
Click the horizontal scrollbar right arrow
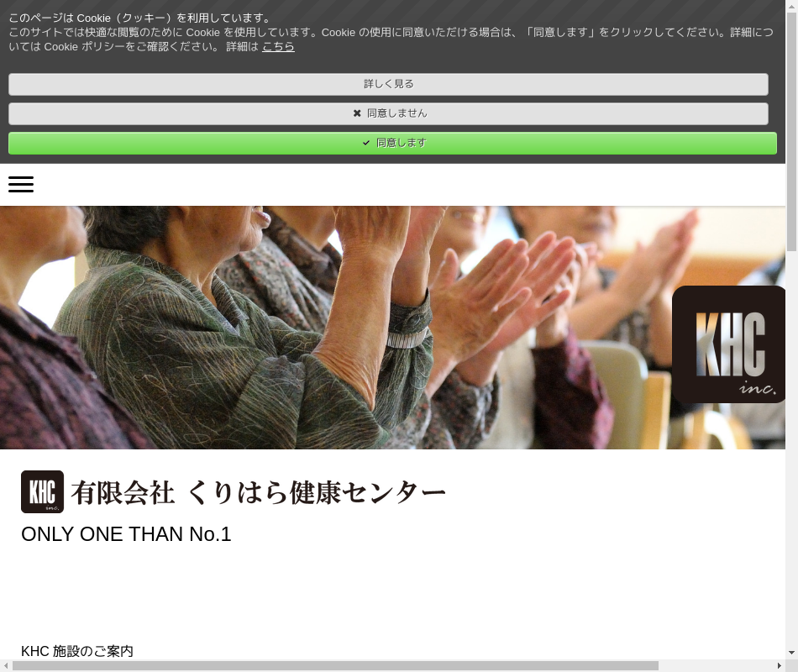pos(779,666)
